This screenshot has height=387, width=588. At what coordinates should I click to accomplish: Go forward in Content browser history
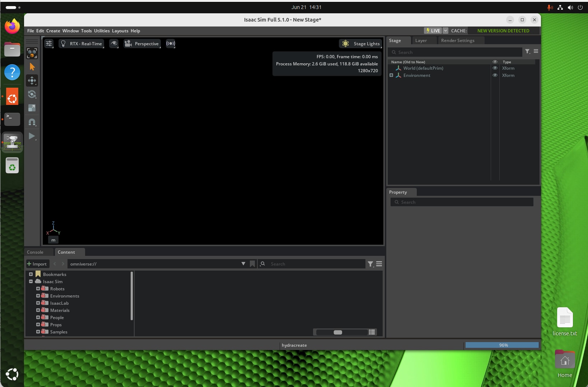coord(63,264)
